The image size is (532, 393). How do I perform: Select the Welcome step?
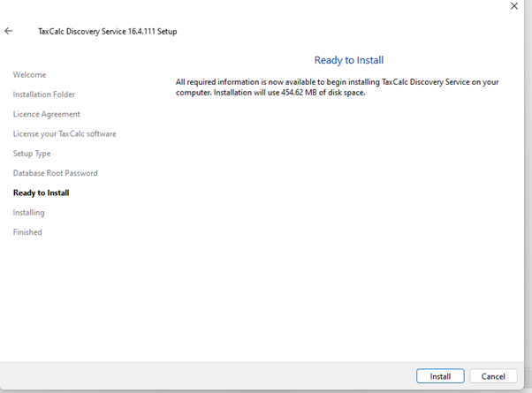tap(29, 74)
